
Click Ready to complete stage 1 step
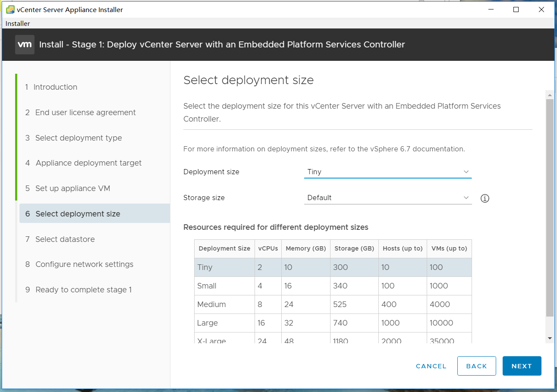(x=79, y=290)
